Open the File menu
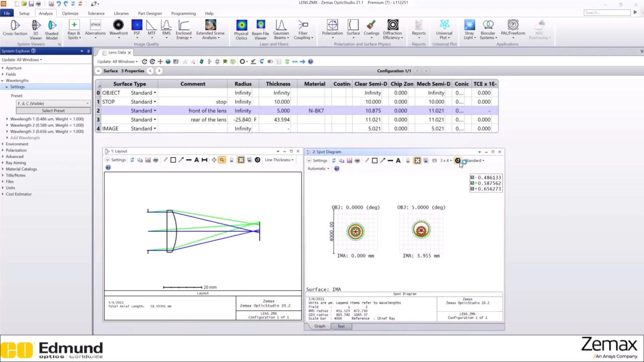 click(x=7, y=14)
